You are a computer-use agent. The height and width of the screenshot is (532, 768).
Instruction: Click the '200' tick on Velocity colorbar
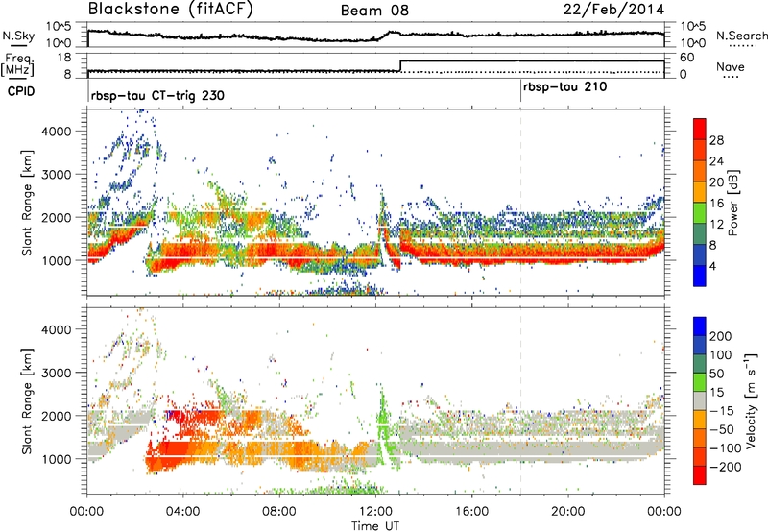pos(721,336)
